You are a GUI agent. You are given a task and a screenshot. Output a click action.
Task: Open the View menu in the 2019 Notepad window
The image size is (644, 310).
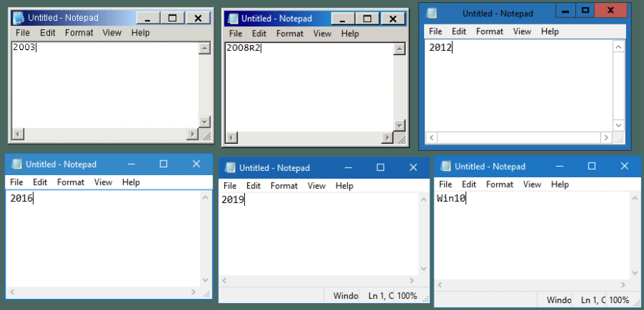[316, 186]
